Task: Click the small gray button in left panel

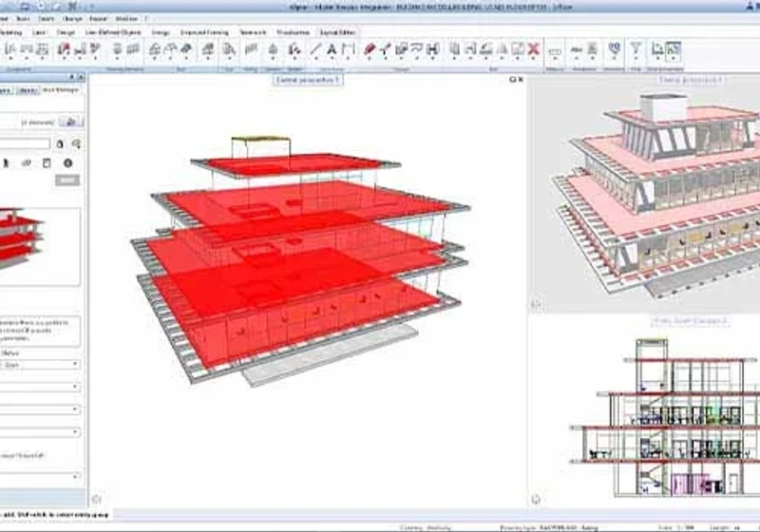Action: coord(67,180)
